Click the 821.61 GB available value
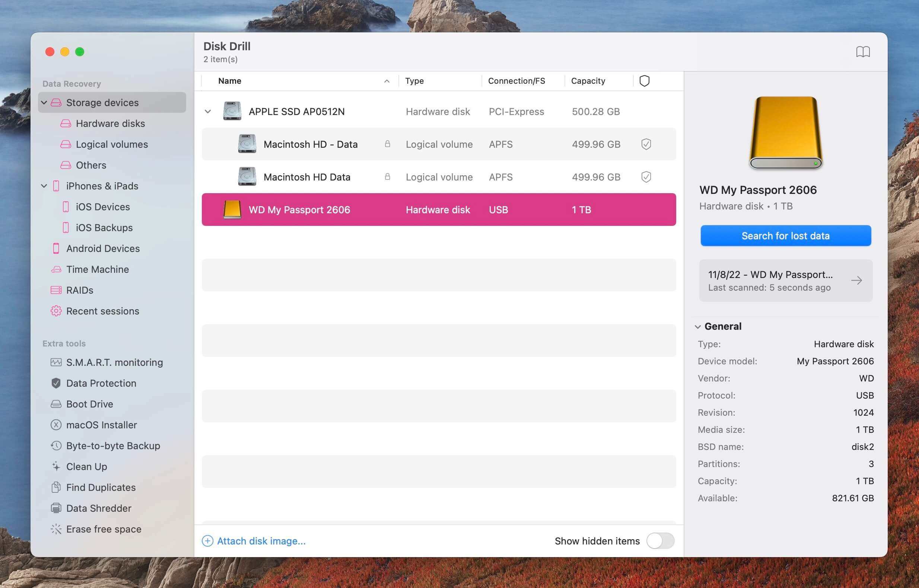The height and width of the screenshot is (588, 919). coord(853,498)
